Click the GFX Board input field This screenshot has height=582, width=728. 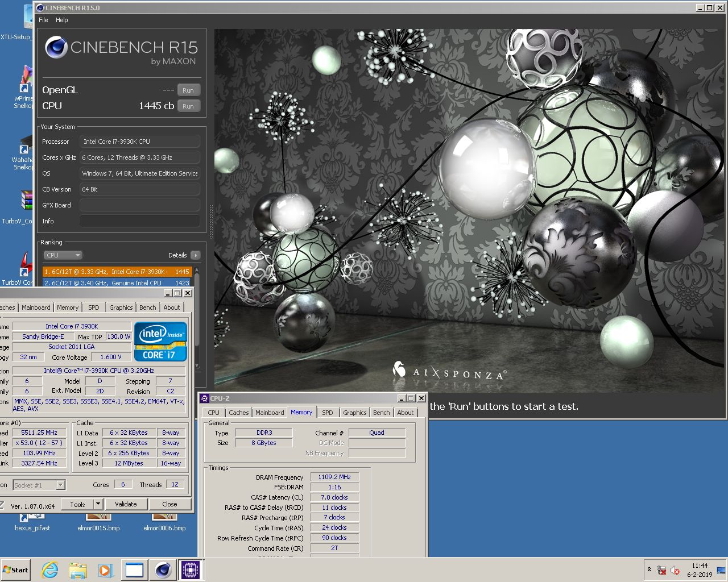[x=140, y=205]
